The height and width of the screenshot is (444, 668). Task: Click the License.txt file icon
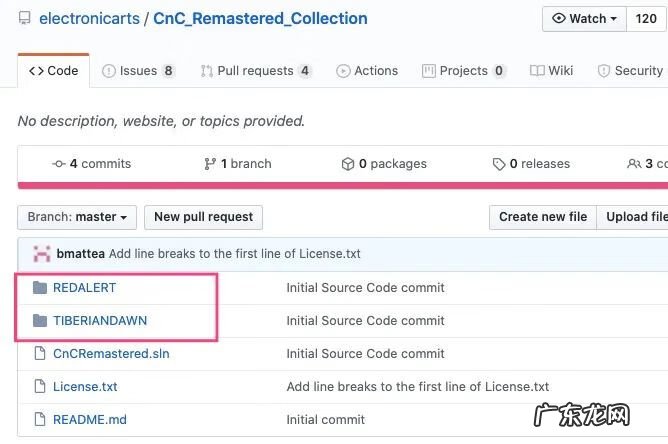[40, 387]
